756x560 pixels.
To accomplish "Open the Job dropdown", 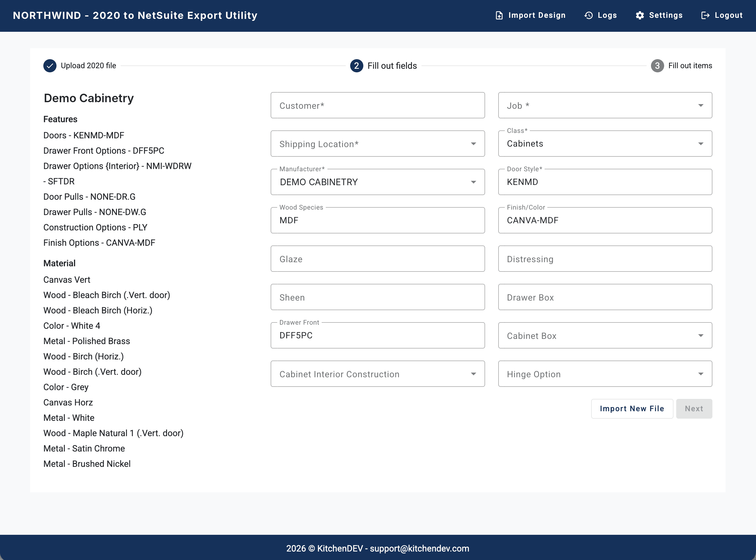I will (x=605, y=105).
